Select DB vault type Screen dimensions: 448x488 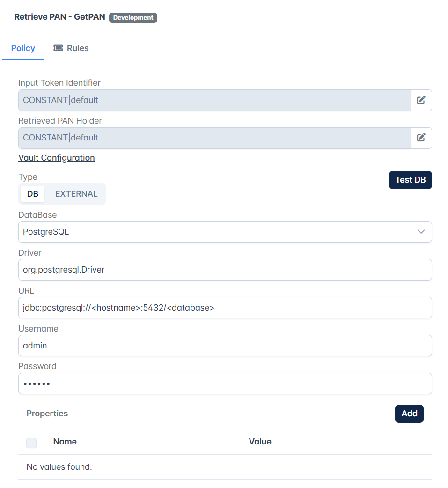[x=33, y=194]
